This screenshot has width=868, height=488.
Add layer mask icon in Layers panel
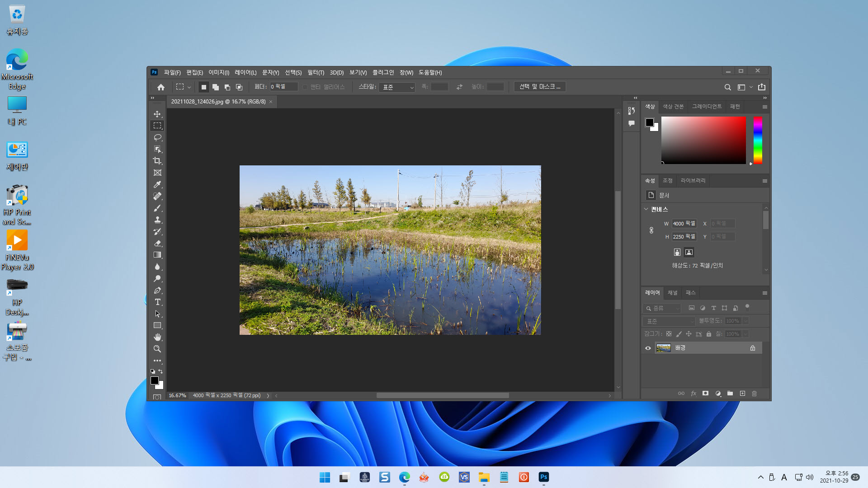[x=705, y=394]
